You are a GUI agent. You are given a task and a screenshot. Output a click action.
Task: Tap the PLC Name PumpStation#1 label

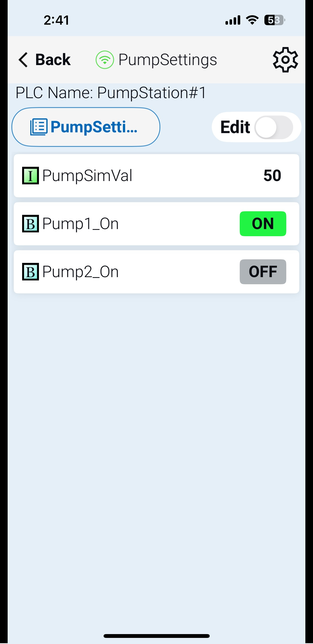111,93
